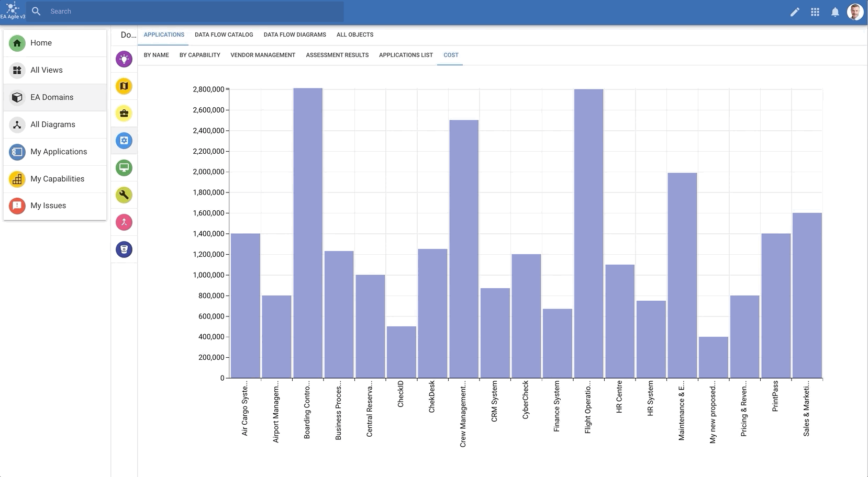868x477 pixels.
Task: Open the yellow map domain icon
Action: (x=124, y=86)
